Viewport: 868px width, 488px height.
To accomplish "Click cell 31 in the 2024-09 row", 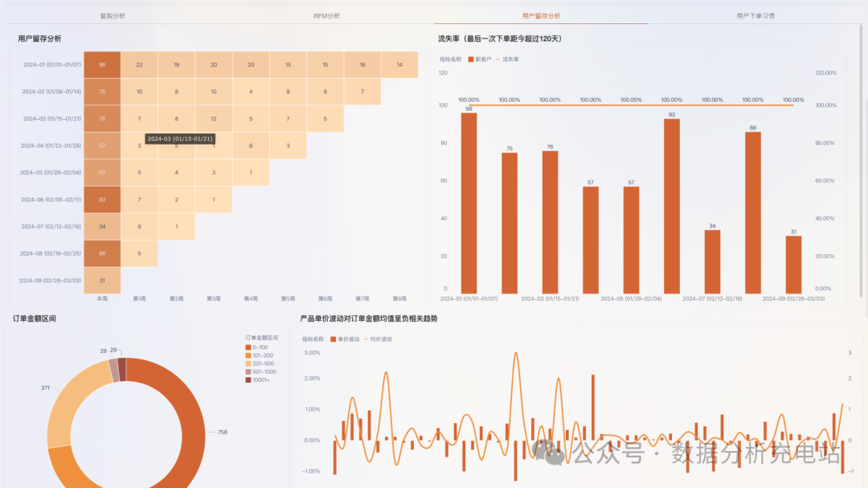I will click(x=102, y=281).
